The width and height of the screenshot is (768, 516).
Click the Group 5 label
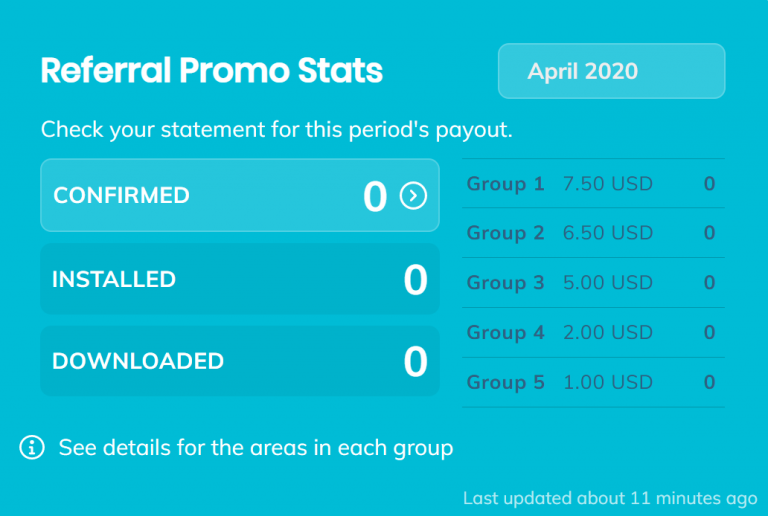click(x=505, y=382)
